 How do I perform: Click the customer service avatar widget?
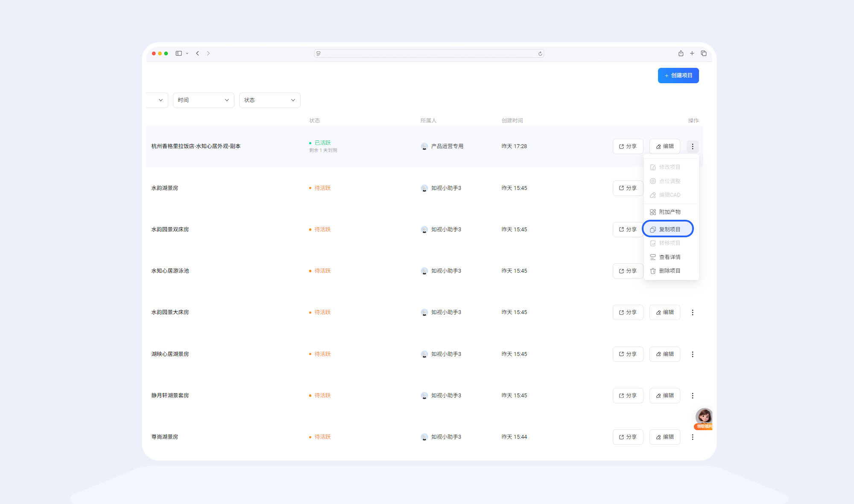coord(703,417)
